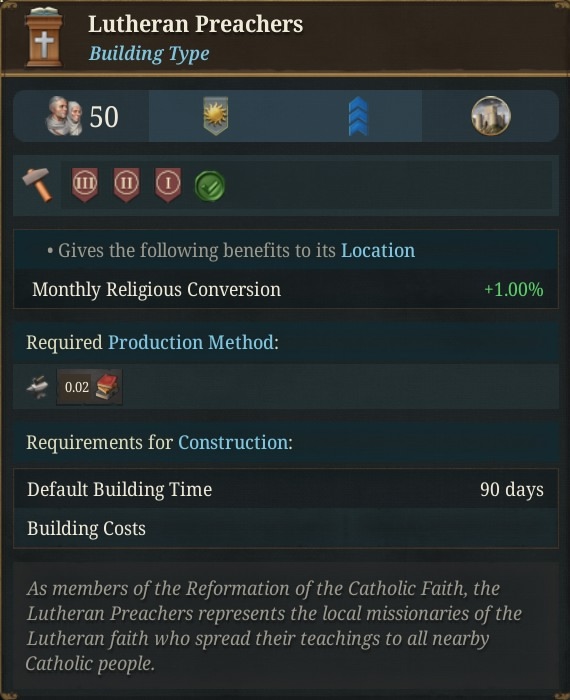Click the clergy population heads icon
This screenshot has height=700, width=570.
point(64,116)
